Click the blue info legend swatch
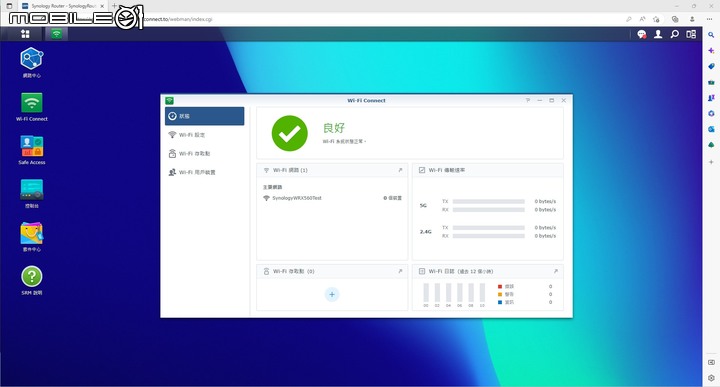720x387 pixels. coord(500,302)
